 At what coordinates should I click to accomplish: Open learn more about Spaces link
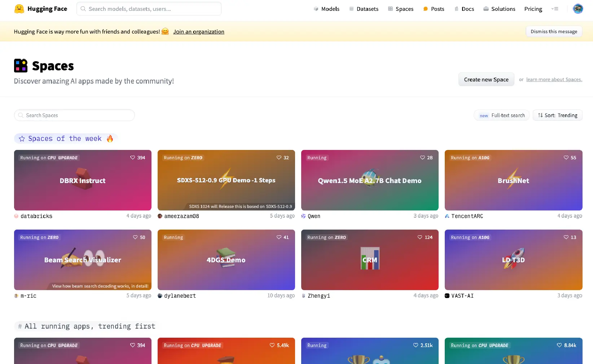(554, 80)
